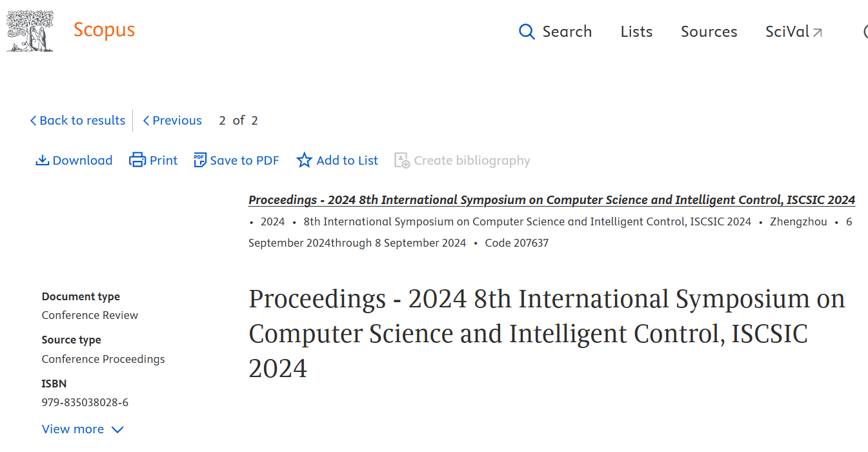Click the large Proceedings document title heading
868x452 pixels.
(547, 334)
